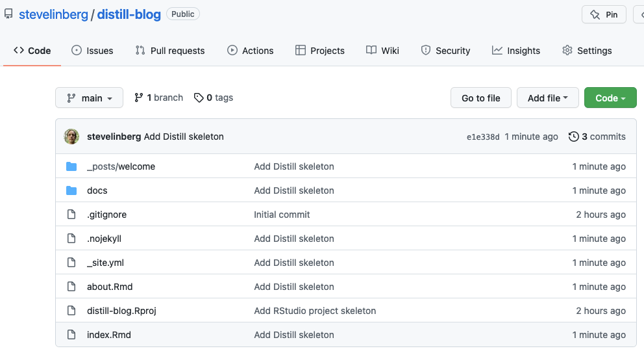Click the Go to file button
Image resolution: width=644 pixels, height=353 pixels.
point(481,98)
